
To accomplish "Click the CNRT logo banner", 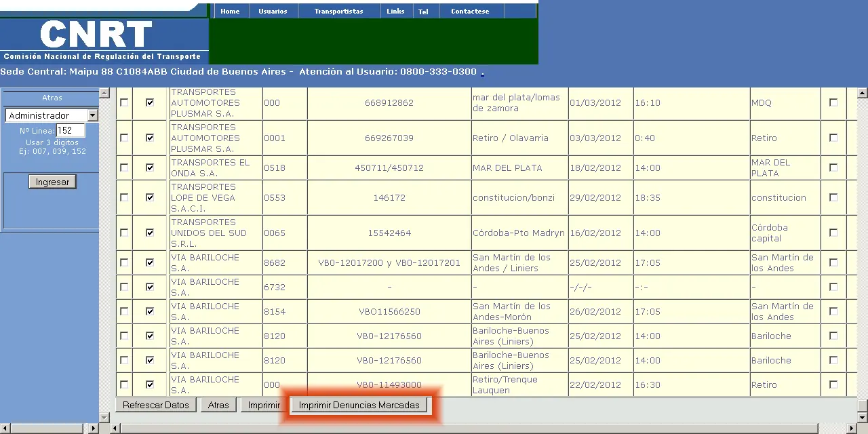I will (x=104, y=41).
